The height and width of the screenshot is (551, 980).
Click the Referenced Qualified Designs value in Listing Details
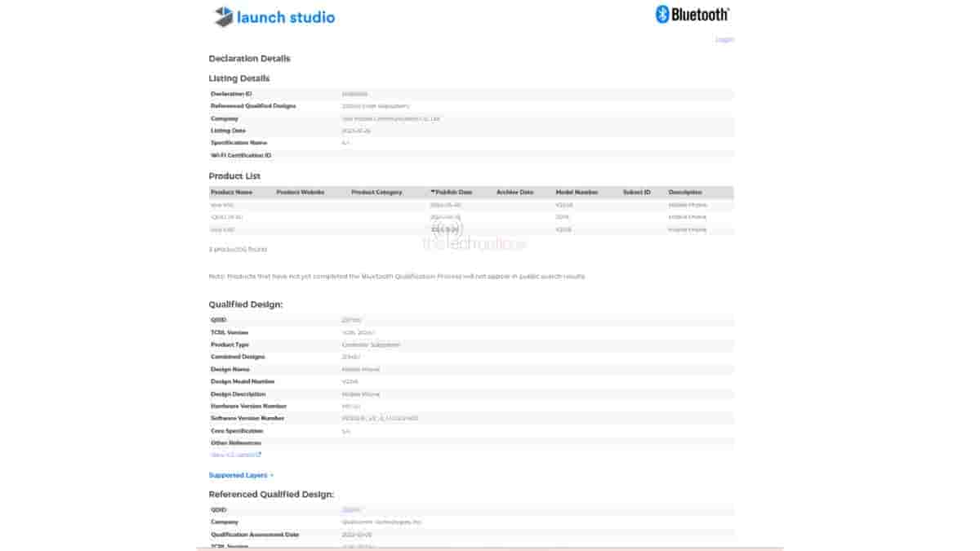(376, 106)
